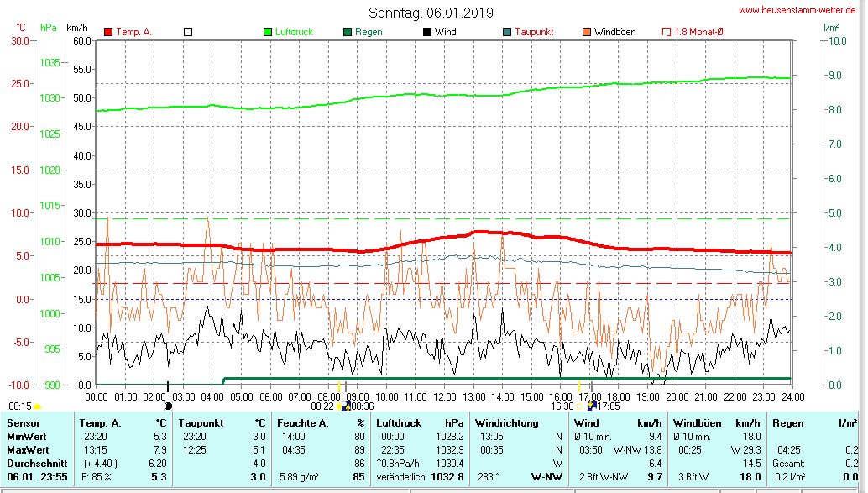The height and width of the screenshot is (493, 868).
Task: Toggle the 1.8 Monat-Ø legend box
Action: [667, 32]
